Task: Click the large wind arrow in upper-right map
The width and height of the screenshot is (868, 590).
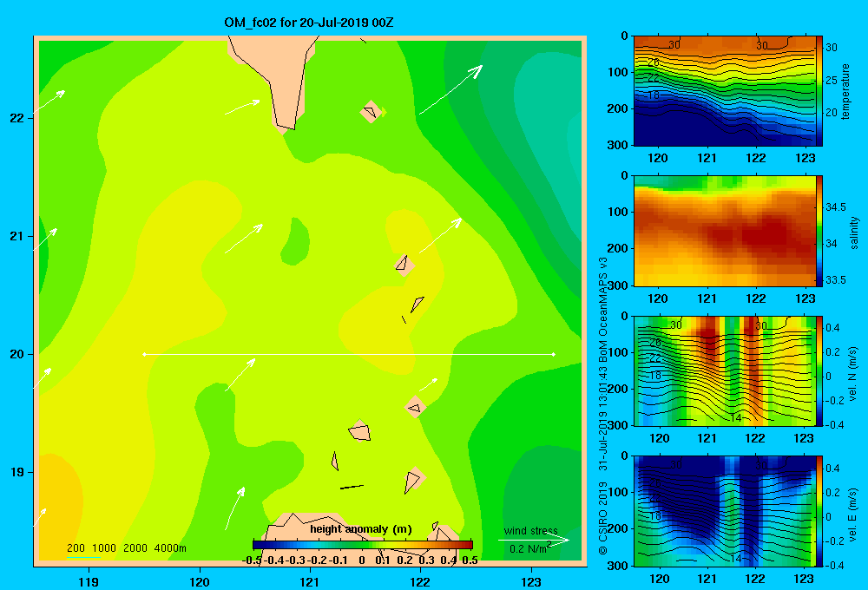Action: tap(450, 89)
